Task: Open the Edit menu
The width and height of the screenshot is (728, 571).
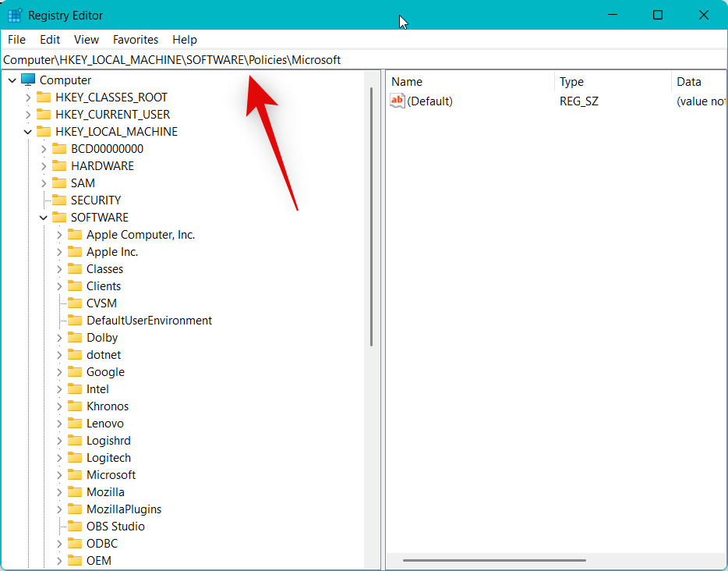Action: [49, 39]
